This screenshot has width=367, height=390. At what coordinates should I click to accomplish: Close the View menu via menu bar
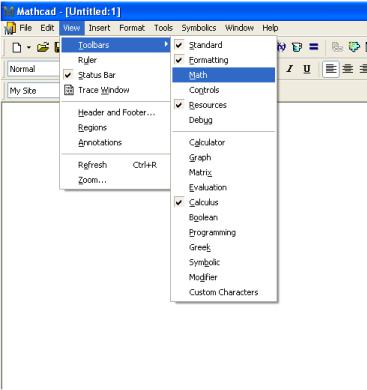click(x=72, y=28)
